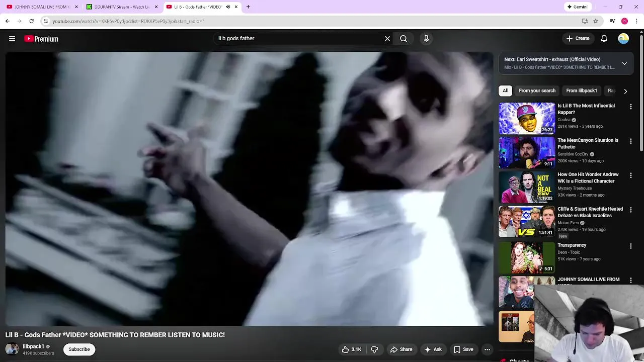The image size is (644, 362).
Task: Install app icon in address bar
Action: point(585,21)
